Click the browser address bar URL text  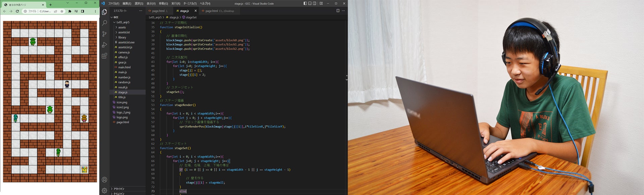[45, 11]
